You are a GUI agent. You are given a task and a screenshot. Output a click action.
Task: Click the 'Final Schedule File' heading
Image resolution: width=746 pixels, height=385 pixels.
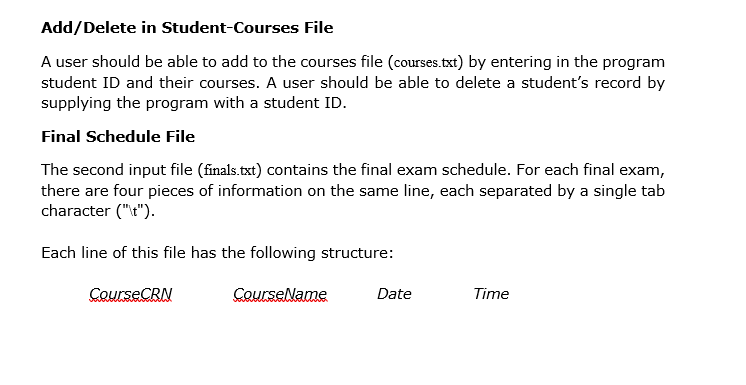pyautogui.click(x=118, y=137)
